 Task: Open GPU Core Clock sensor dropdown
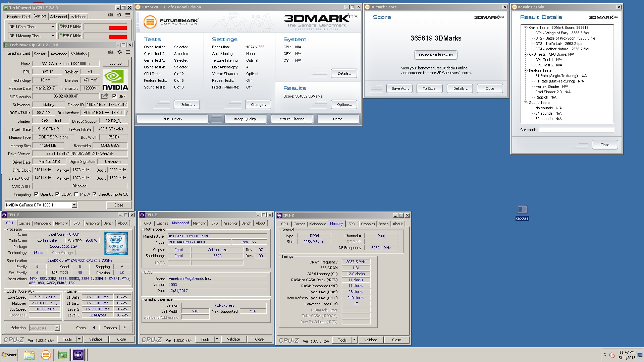(53, 27)
